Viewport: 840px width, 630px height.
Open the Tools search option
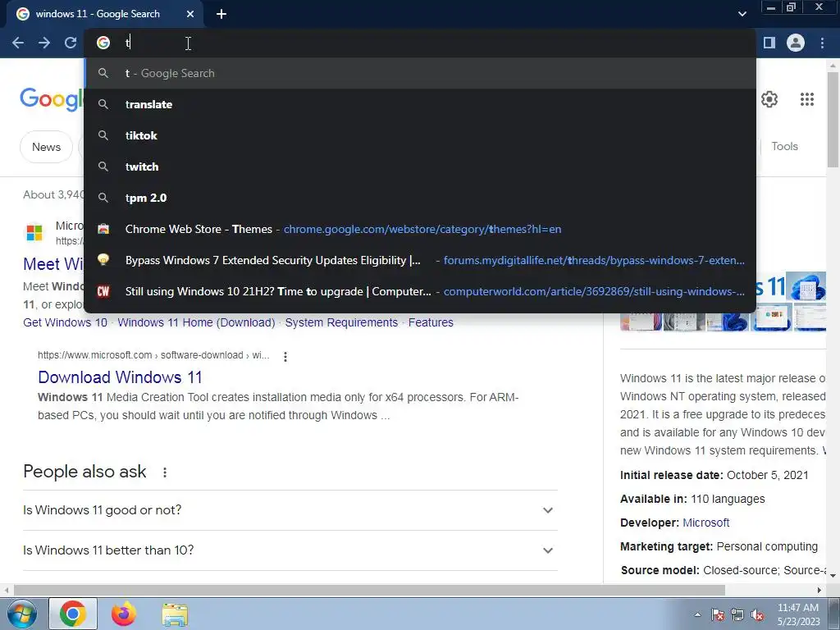tap(784, 146)
